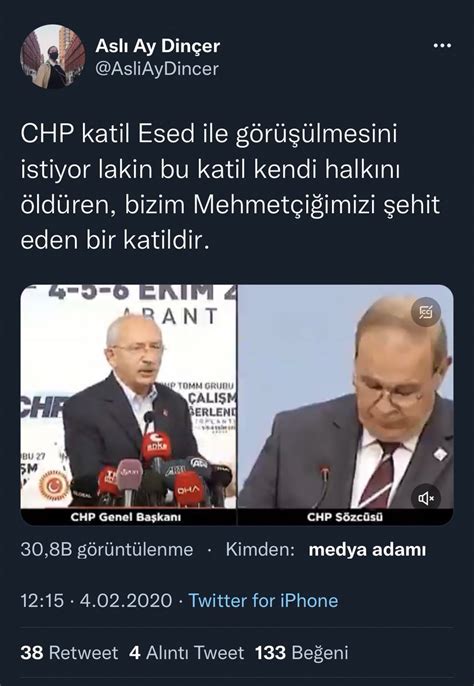
Task: Click the CHP Genel Başkanı caption label
Action: click(x=126, y=517)
